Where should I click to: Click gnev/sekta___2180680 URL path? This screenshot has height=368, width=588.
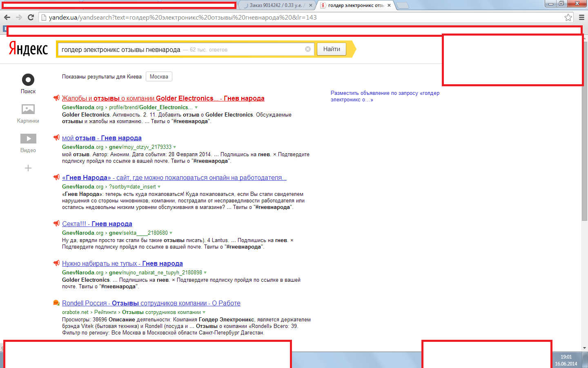coord(138,233)
